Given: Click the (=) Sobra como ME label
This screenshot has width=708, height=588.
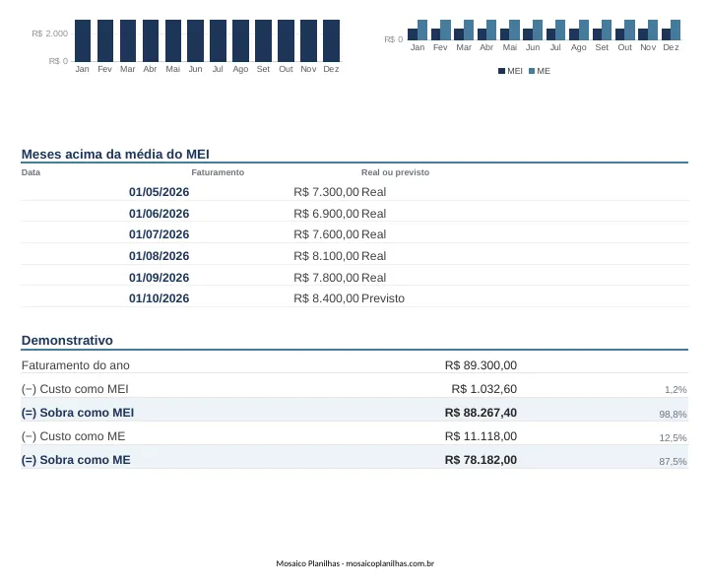Looking at the screenshot, I should pyautogui.click(x=76, y=460).
